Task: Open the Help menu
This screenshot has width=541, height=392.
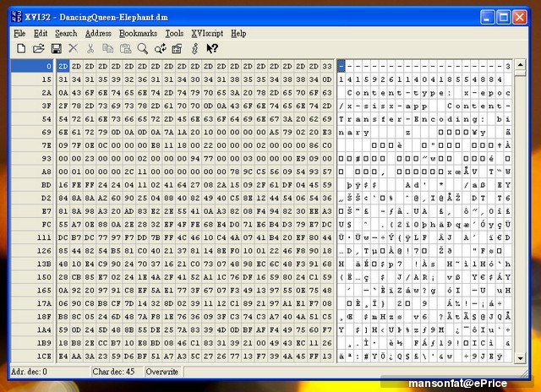Action: (238, 34)
